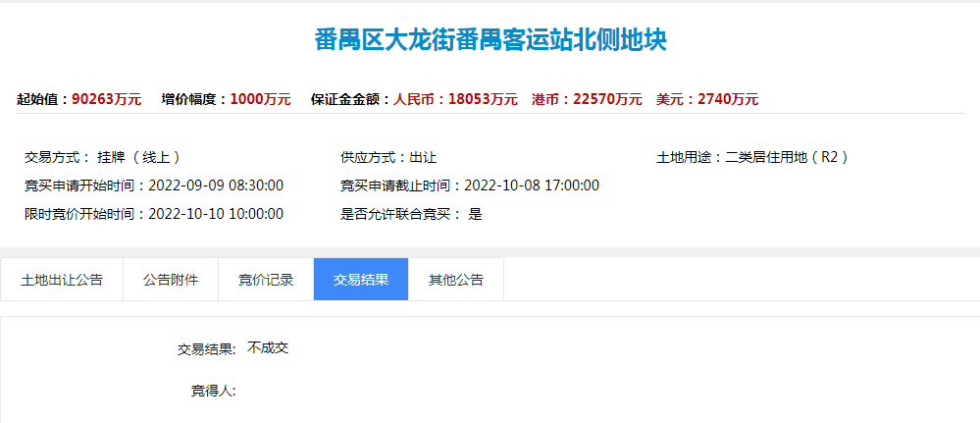
Task: Click the 竞得人 label
Action: tap(213, 392)
